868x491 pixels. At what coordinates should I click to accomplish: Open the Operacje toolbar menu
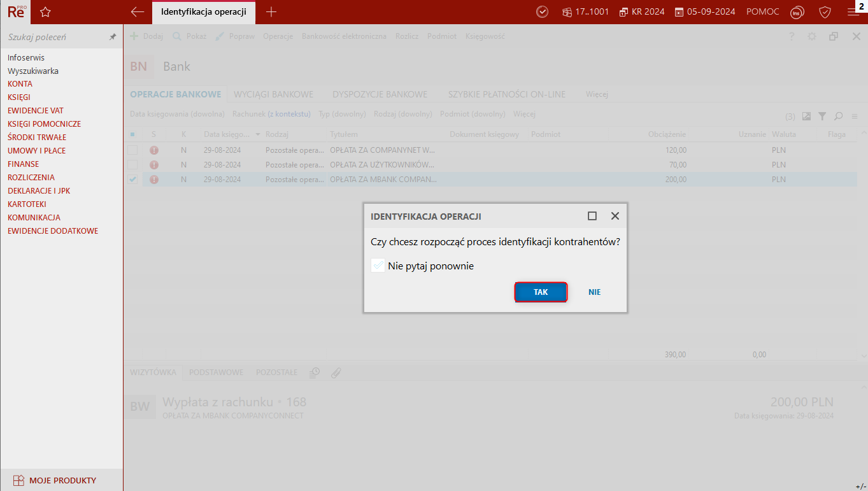(x=278, y=36)
